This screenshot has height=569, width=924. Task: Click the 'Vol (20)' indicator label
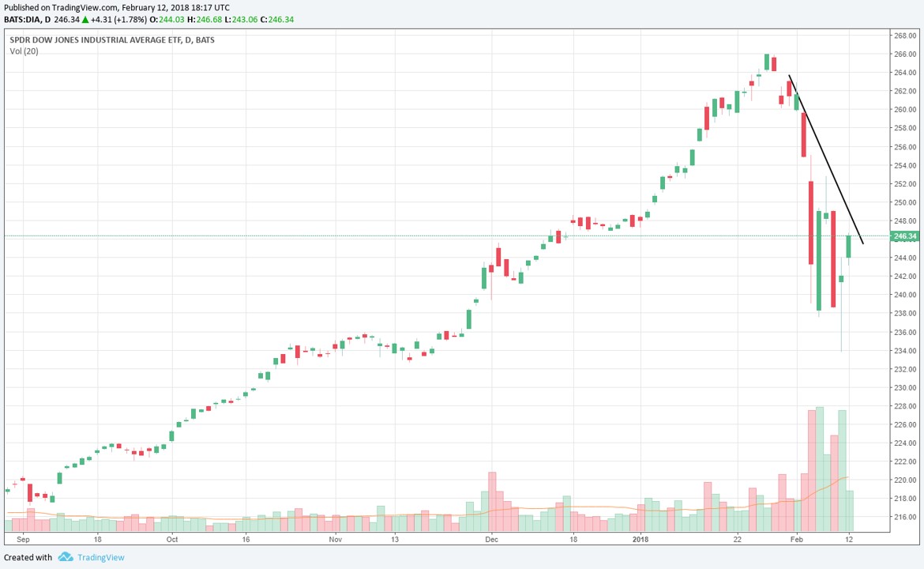(24, 51)
